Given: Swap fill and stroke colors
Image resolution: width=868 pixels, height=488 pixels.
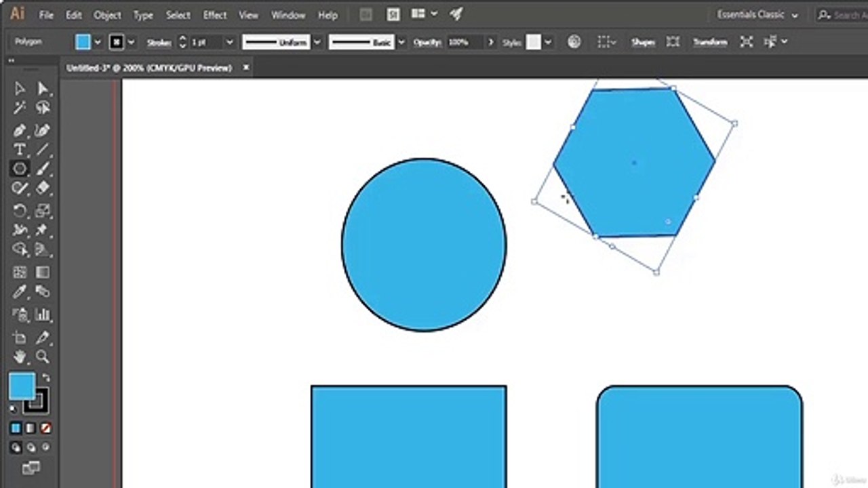Looking at the screenshot, I should (x=45, y=378).
